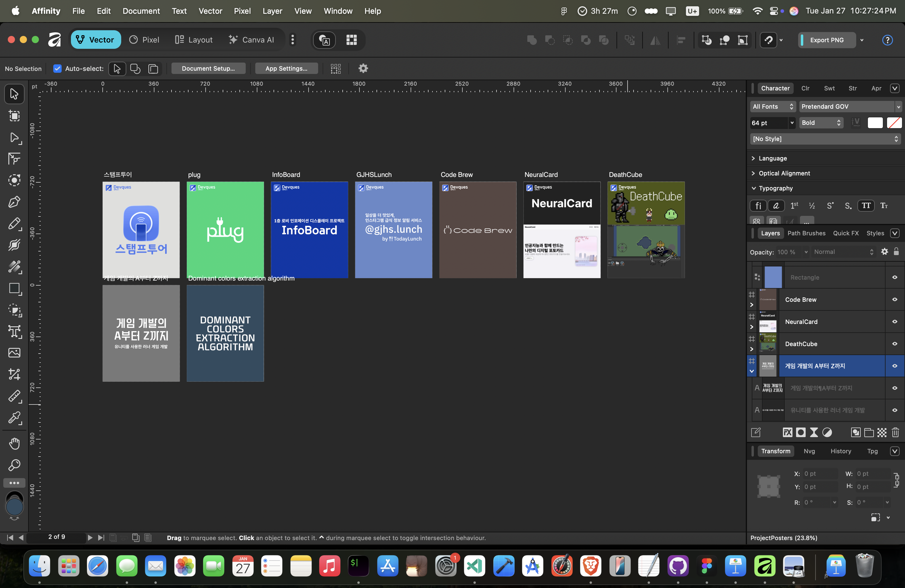Delete layer using trash icon
This screenshot has height=588, width=905.
[895, 432]
